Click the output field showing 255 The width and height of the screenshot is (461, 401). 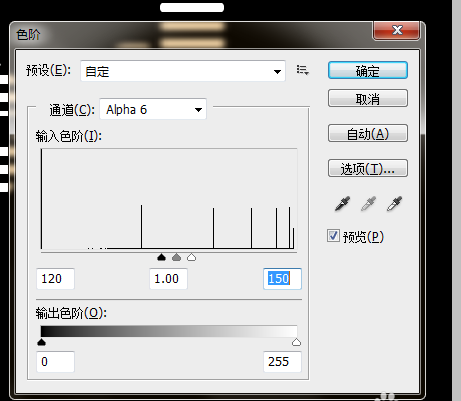(282, 362)
